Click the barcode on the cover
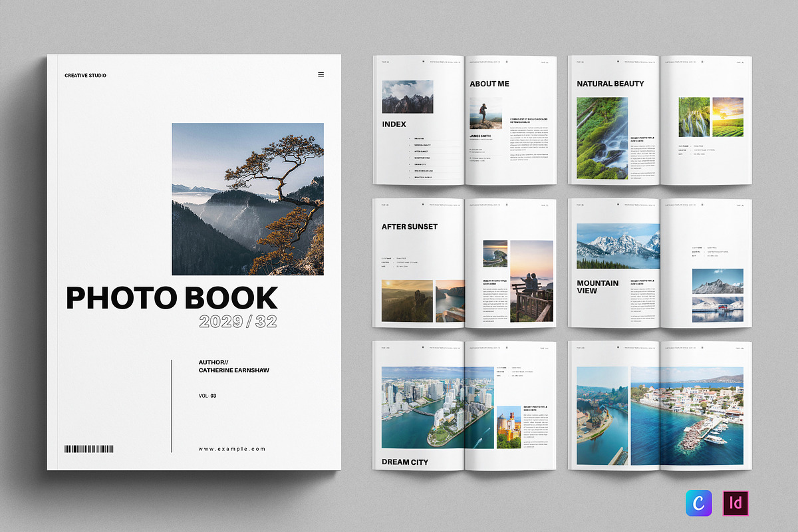798x532 pixels. point(88,449)
